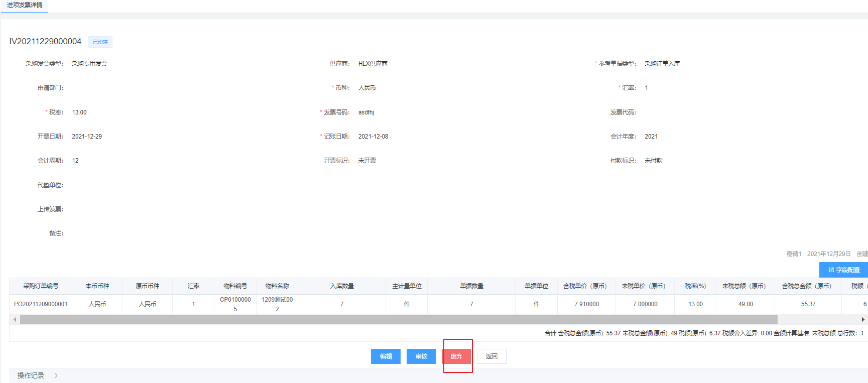The width and height of the screenshot is (868, 383).
Task: Click the red 废弃 discard button
Action: pyautogui.click(x=456, y=356)
